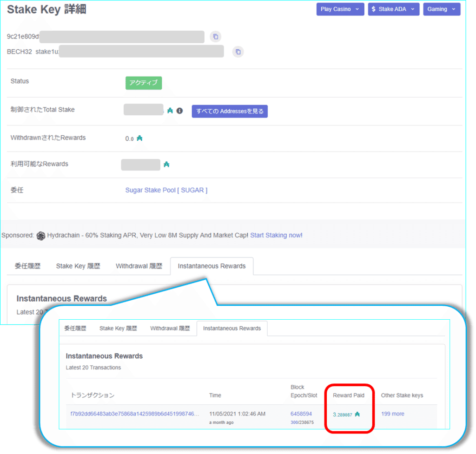This screenshot has height=454, width=476.
Task: Click the ADA symbol beside Withdrawn Rewards value
Action: pyautogui.click(x=139, y=138)
